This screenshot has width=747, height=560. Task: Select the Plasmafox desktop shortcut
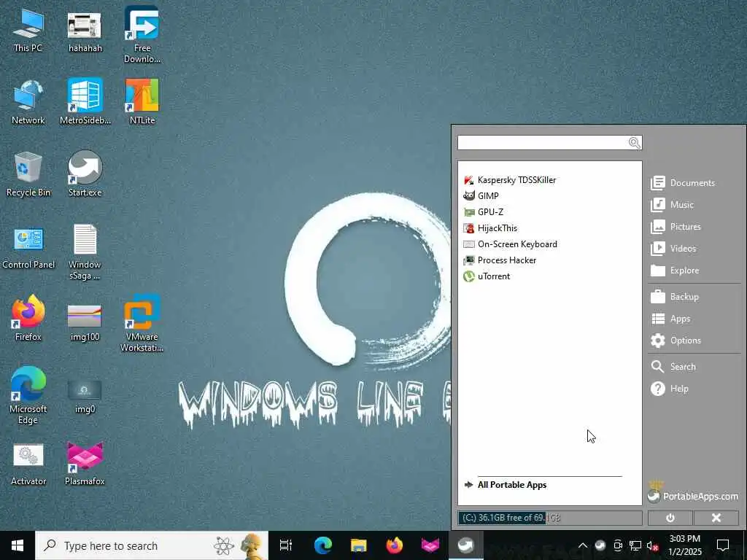click(85, 464)
